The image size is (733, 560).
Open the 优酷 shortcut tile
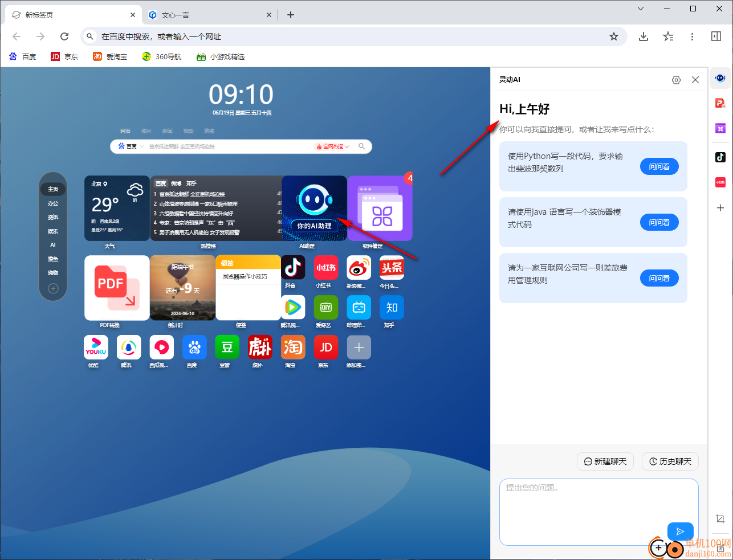[96, 348]
